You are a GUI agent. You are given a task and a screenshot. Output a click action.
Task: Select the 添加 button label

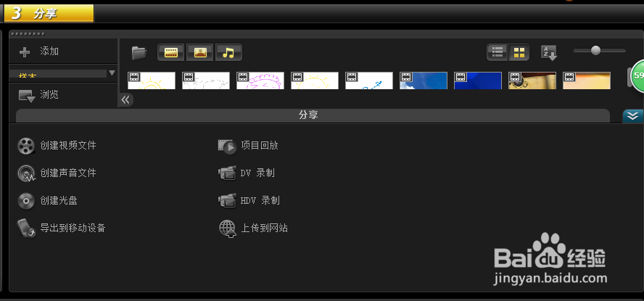49,51
